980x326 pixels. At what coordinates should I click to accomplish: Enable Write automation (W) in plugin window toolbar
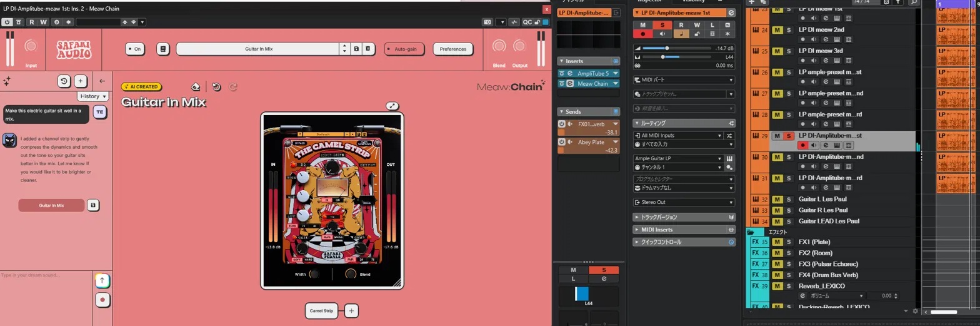point(44,22)
